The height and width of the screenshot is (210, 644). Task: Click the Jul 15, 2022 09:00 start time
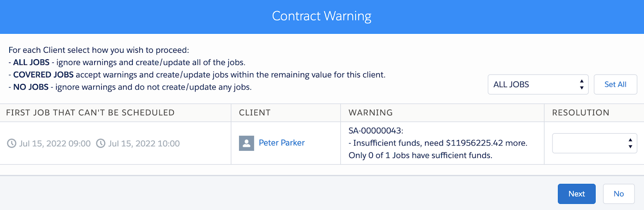point(55,143)
